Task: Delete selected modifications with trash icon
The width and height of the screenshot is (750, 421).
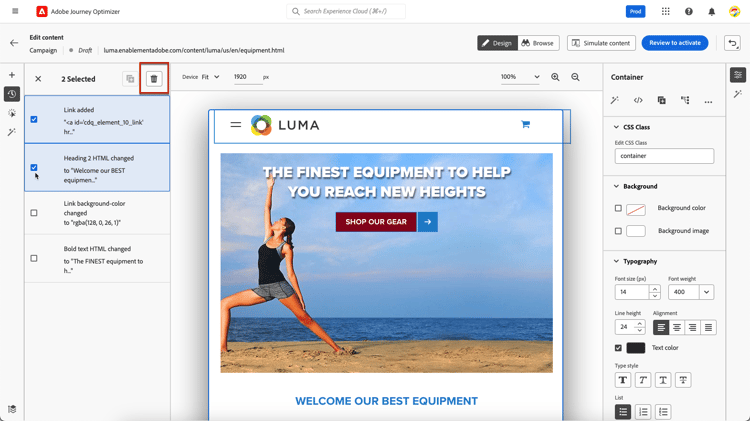Action: tap(154, 79)
